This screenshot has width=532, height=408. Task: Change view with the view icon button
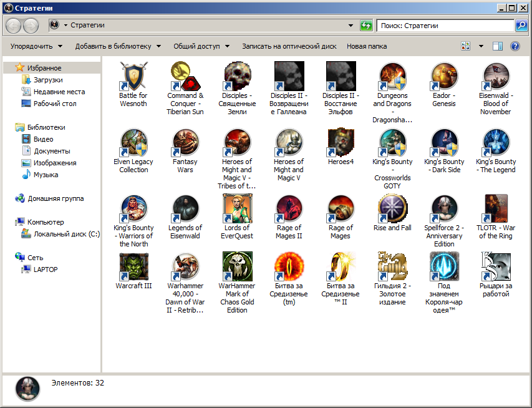coord(465,46)
